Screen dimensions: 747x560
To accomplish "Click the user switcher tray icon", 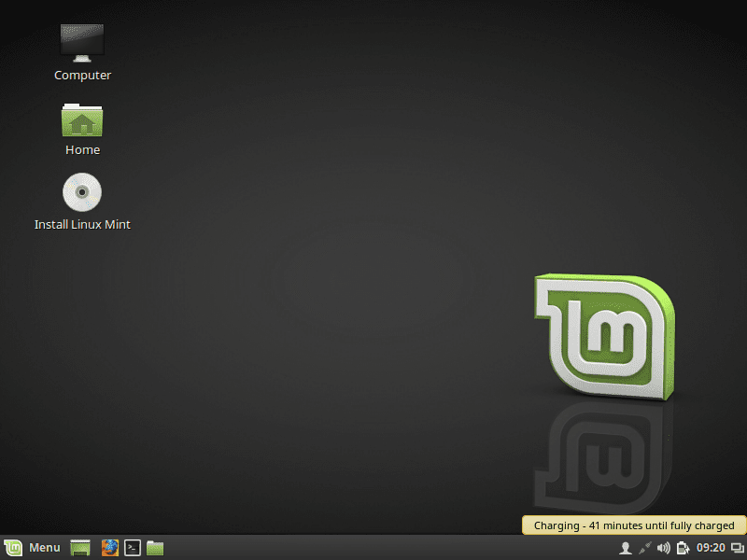I will click(x=624, y=548).
